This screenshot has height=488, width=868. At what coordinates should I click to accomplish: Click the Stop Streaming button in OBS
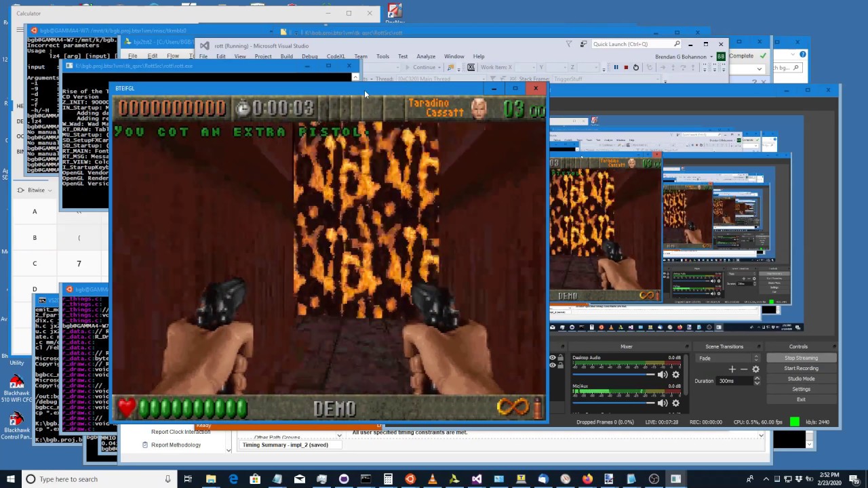[801, 358]
